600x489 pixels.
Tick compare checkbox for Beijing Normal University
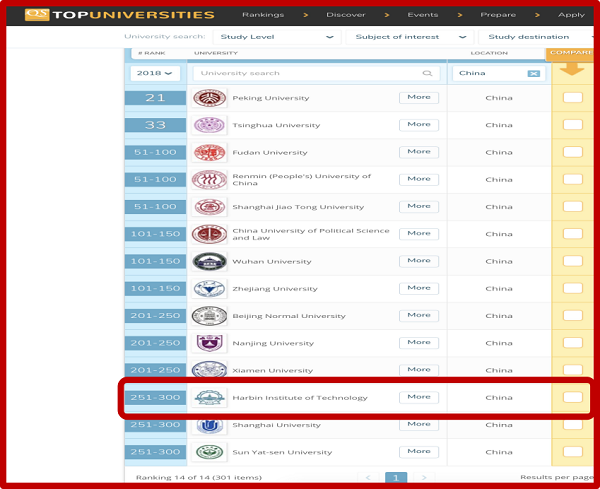tap(573, 315)
